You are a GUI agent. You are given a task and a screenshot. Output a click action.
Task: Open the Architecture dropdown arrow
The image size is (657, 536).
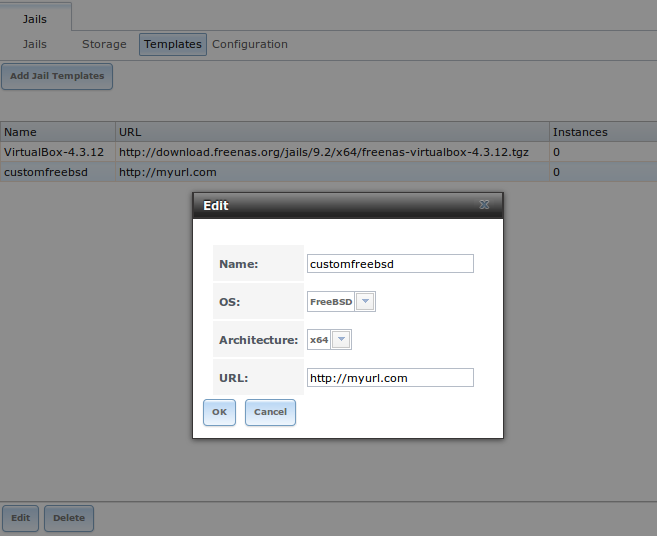341,339
